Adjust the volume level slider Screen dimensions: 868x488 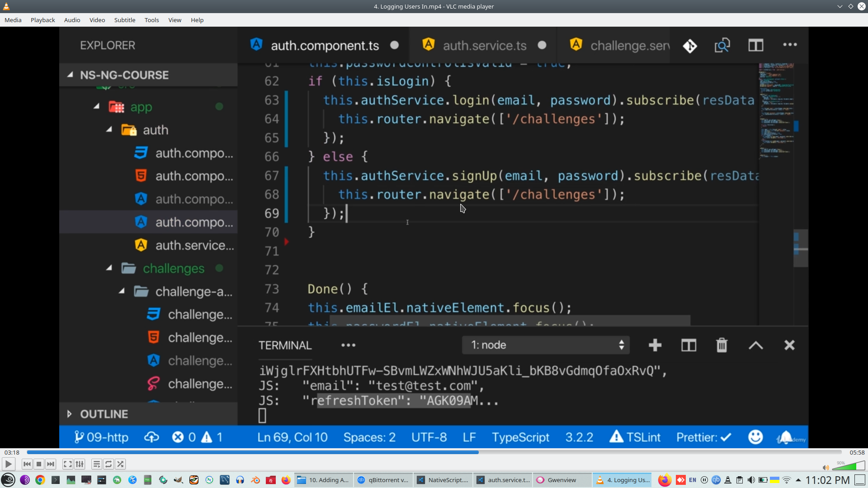(849, 466)
